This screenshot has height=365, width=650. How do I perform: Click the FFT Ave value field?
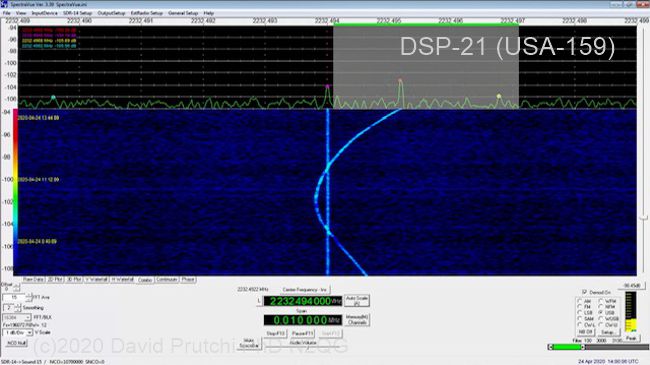(14, 297)
